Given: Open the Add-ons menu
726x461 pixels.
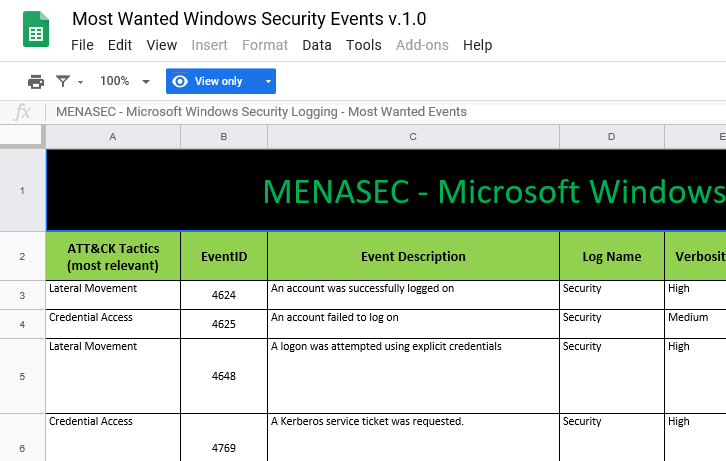Looking at the screenshot, I should click(x=422, y=45).
